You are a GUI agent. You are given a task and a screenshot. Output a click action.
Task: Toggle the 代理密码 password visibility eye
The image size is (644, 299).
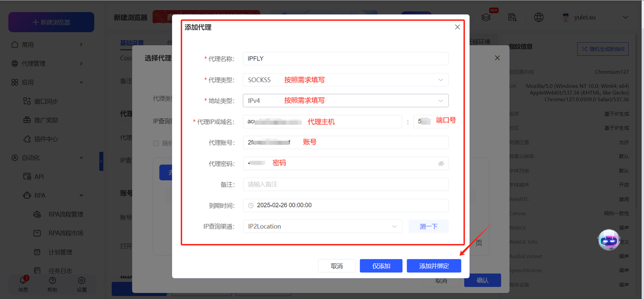click(x=441, y=163)
